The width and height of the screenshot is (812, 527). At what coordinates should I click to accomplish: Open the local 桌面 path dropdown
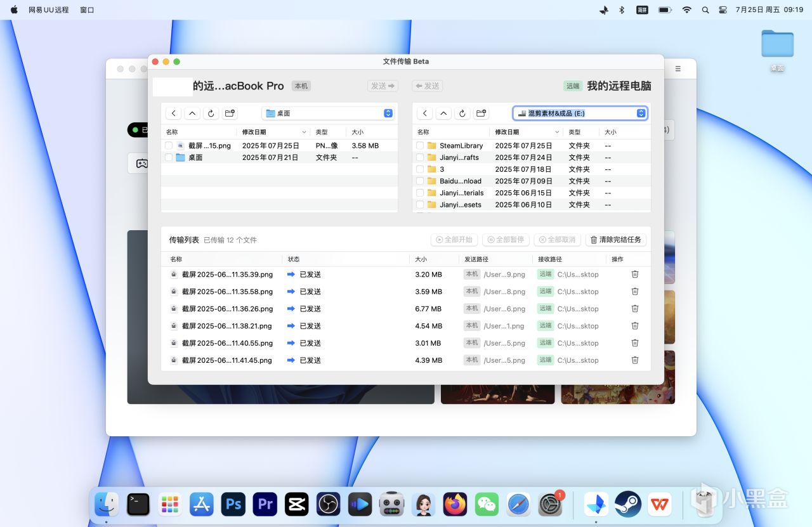coord(329,114)
